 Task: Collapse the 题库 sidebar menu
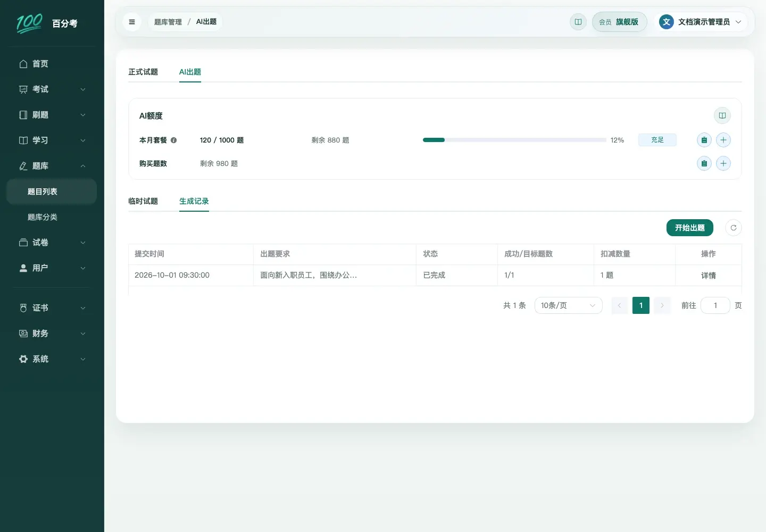pos(52,166)
